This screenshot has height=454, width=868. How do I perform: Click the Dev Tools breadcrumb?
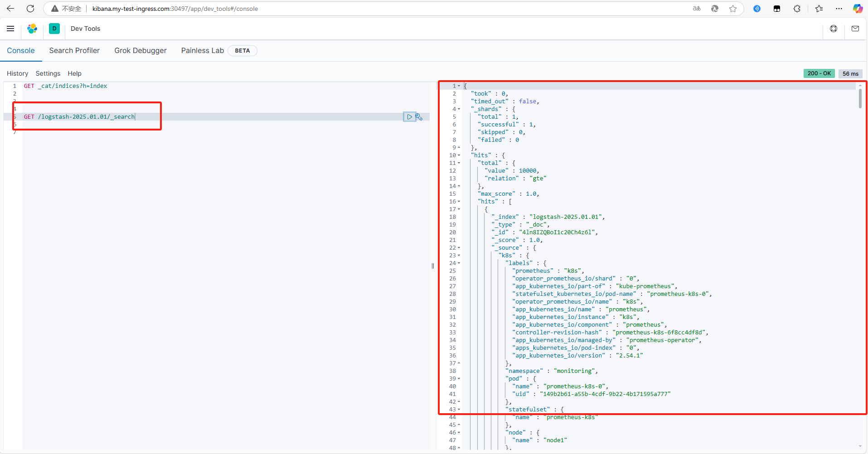pos(85,29)
